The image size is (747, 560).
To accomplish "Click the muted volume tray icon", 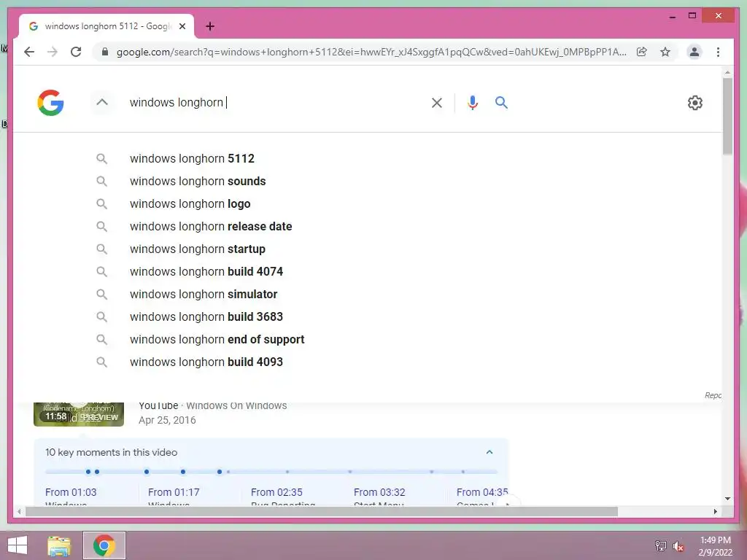I will [678, 545].
